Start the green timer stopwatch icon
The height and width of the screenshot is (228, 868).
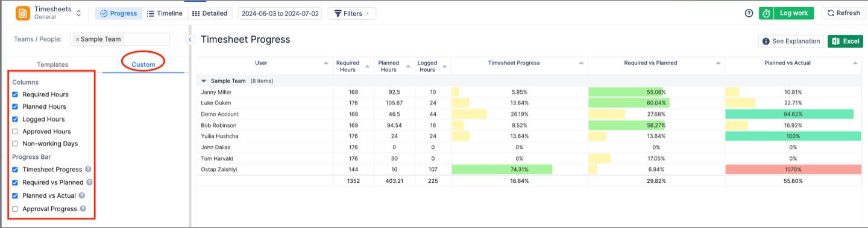pos(766,13)
